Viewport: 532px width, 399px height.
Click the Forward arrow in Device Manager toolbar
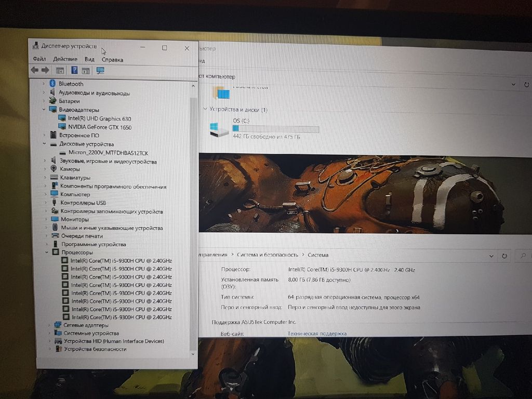(x=45, y=70)
